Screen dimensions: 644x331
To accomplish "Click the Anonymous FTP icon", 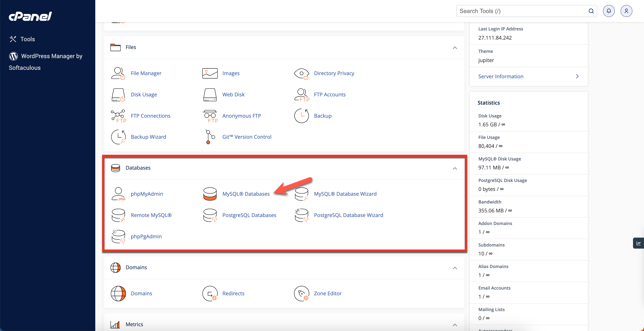I will [210, 116].
